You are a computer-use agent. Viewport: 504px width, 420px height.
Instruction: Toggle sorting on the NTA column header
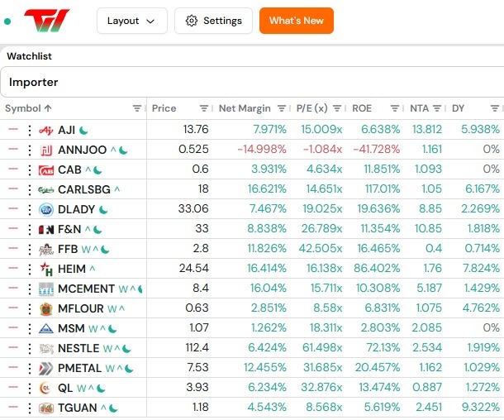coord(419,108)
